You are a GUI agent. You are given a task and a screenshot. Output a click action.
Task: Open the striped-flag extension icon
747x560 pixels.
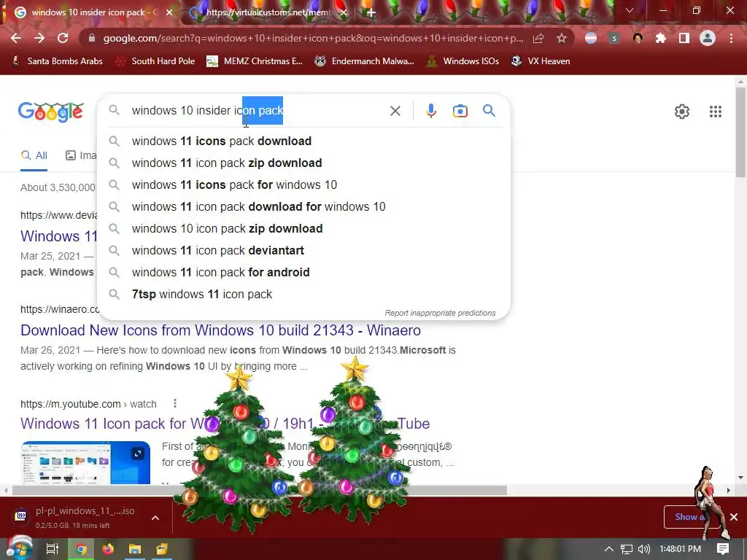[591, 38]
